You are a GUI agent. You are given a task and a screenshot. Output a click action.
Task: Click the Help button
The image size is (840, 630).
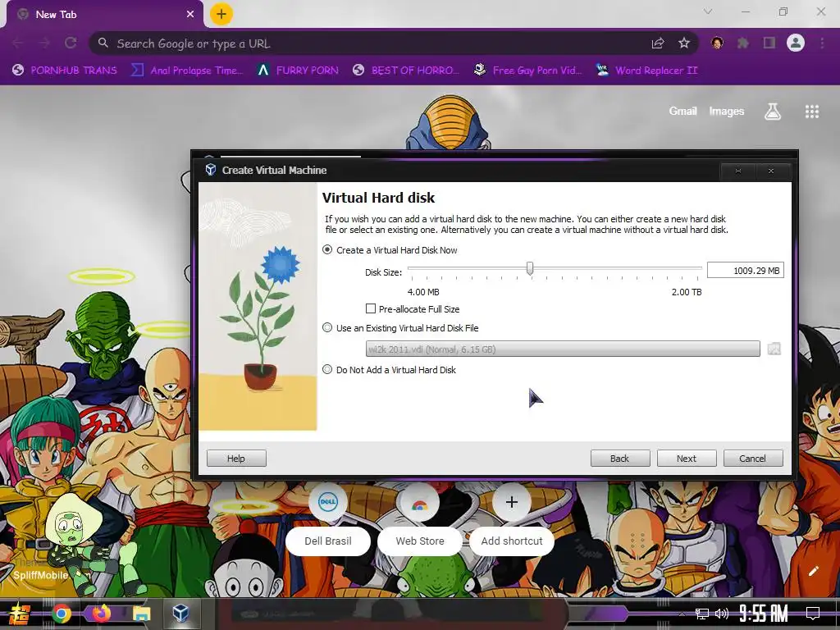click(x=236, y=458)
